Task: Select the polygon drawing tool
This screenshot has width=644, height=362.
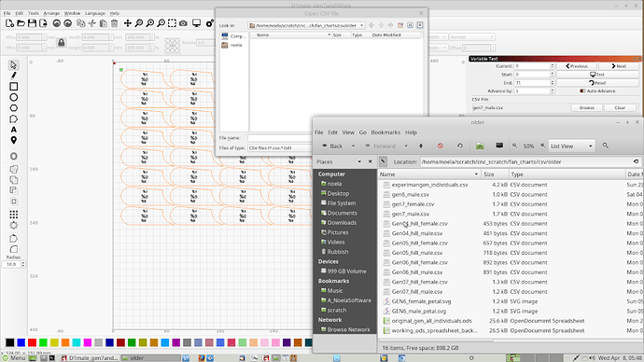Action: [x=14, y=108]
